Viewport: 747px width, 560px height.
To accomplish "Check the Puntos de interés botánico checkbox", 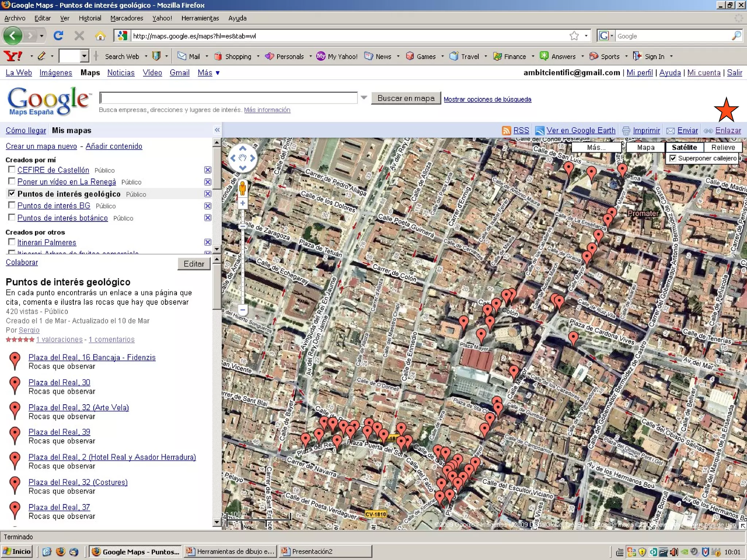I will [x=12, y=217].
